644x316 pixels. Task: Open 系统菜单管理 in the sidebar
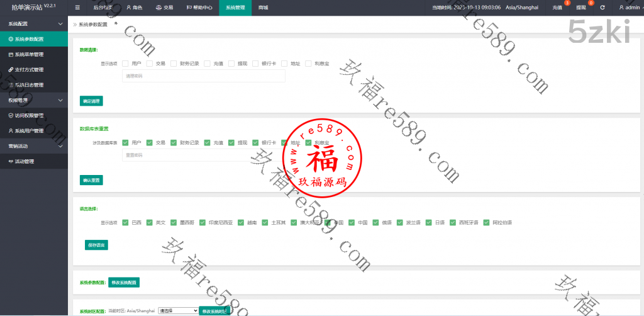(29, 54)
